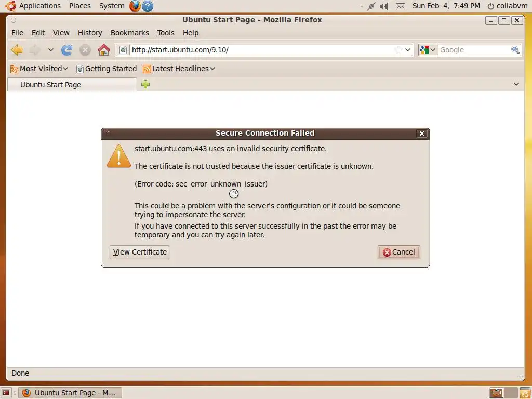Viewport: 532px width, 399px height.
Task: Open the Applications menu
Action: (x=39, y=6)
